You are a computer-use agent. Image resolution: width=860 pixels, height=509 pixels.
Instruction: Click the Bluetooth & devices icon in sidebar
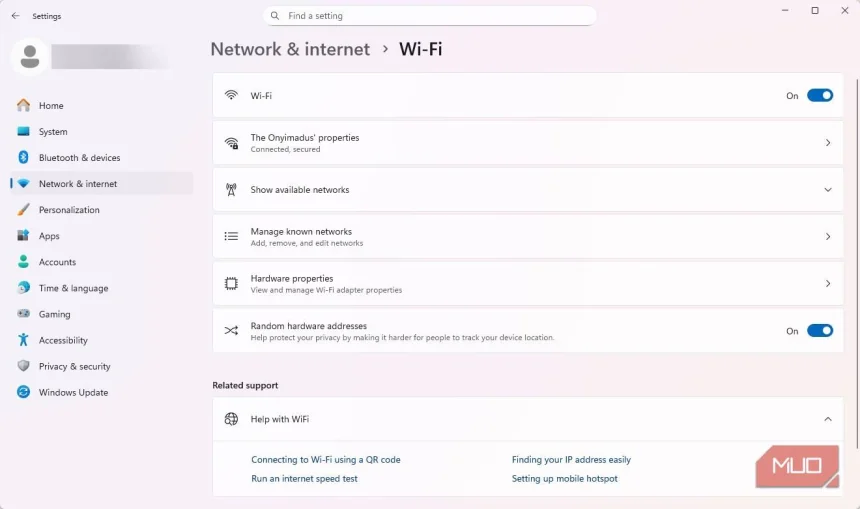pos(23,158)
